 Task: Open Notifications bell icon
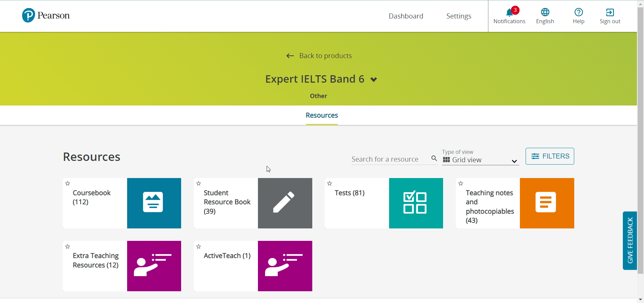509,12
